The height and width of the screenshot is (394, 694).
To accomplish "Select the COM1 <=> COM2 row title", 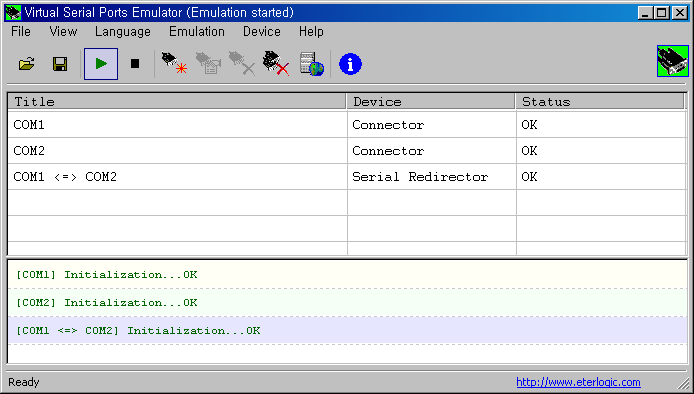I will pos(65,177).
